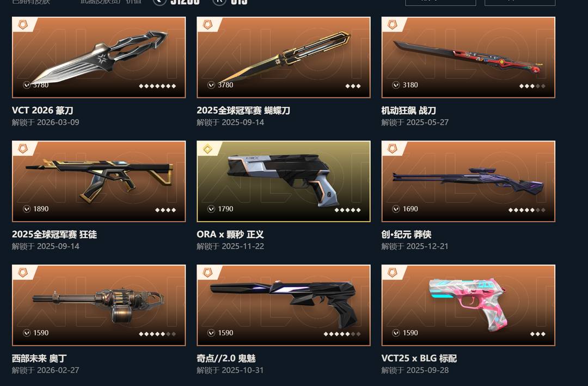Click the yellow tier icon on ORA x 颗秒 正义
This screenshot has width=588, height=386.
[208, 149]
